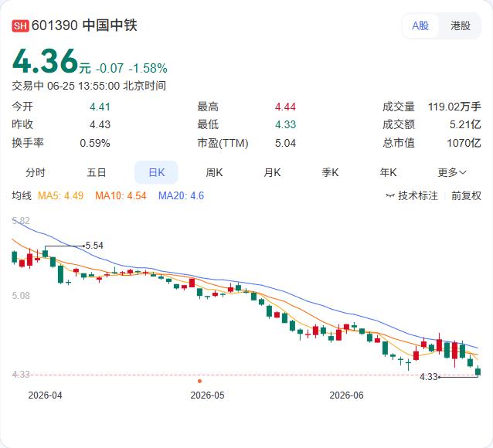Click the 4.33 low price marker on the chart

click(x=429, y=377)
